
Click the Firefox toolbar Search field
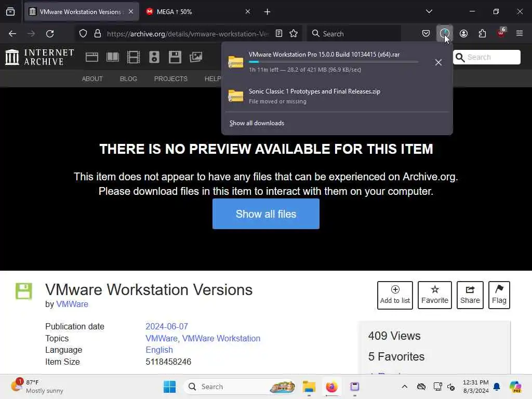[x=354, y=34]
